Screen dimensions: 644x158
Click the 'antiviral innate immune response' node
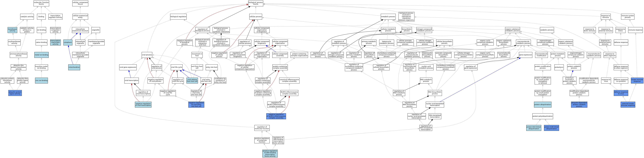(x=628, y=104)
